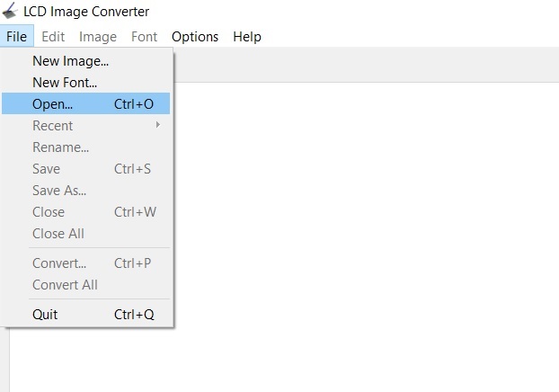559x392 pixels.
Task: Open the Help menu
Action: (x=247, y=36)
